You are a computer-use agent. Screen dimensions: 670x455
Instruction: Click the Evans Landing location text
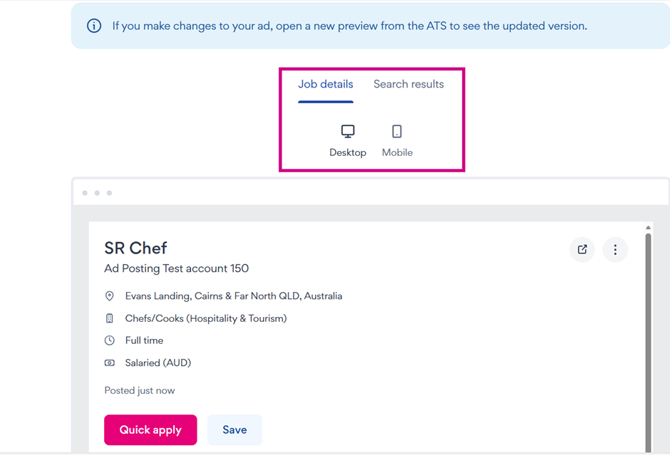click(233, 296)
